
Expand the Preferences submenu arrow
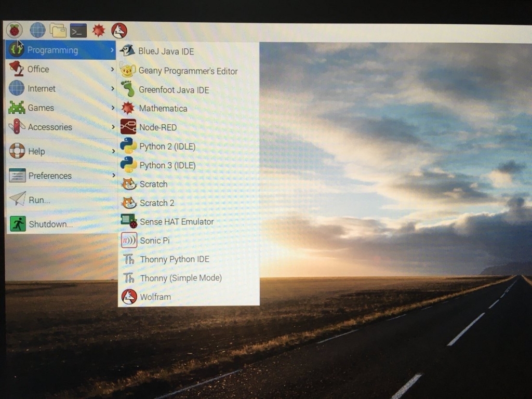pyautogui.click(x=114, y=176)
